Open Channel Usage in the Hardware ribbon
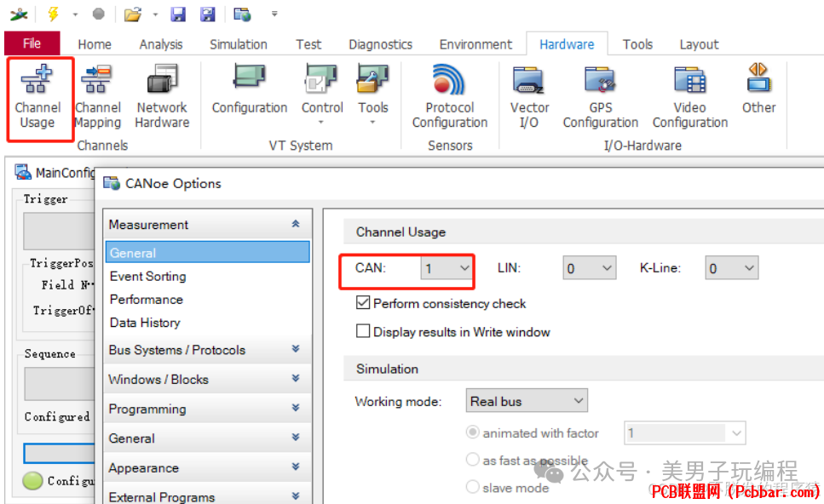The width and height of the screenshot is (824, 504). [37, 98]
